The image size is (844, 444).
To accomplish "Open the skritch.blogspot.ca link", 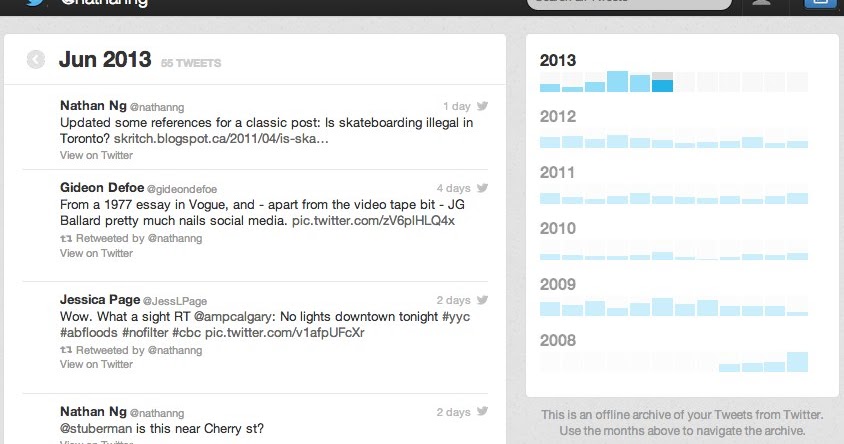I will (221, 139).
